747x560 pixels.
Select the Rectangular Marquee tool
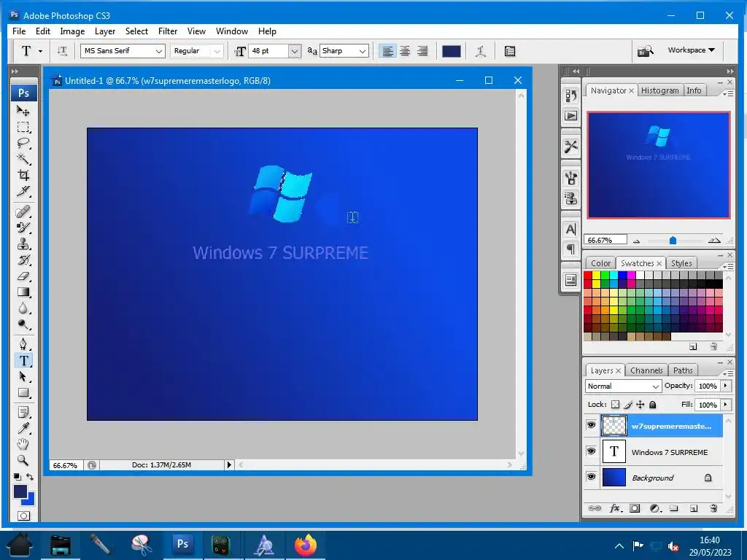(x=23, y=127)
